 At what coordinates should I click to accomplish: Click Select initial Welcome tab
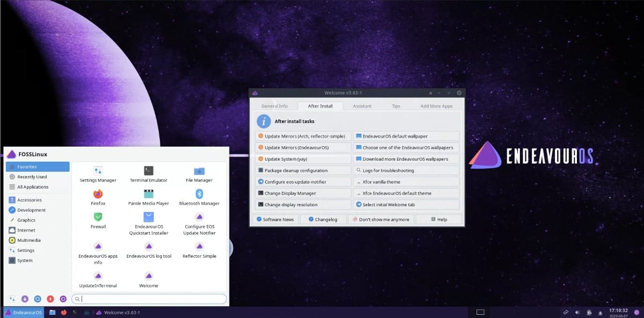point(406,205)
